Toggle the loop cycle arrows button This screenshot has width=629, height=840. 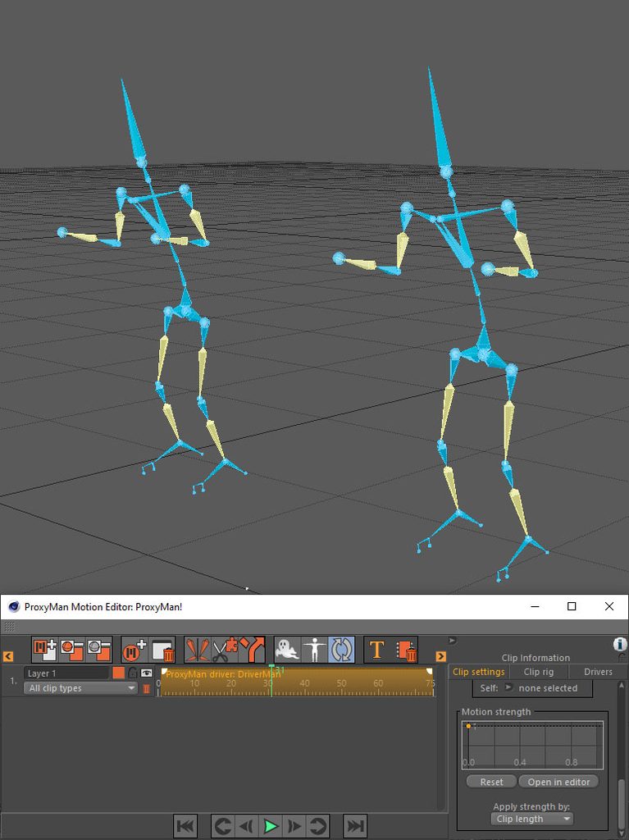(341, 650)
